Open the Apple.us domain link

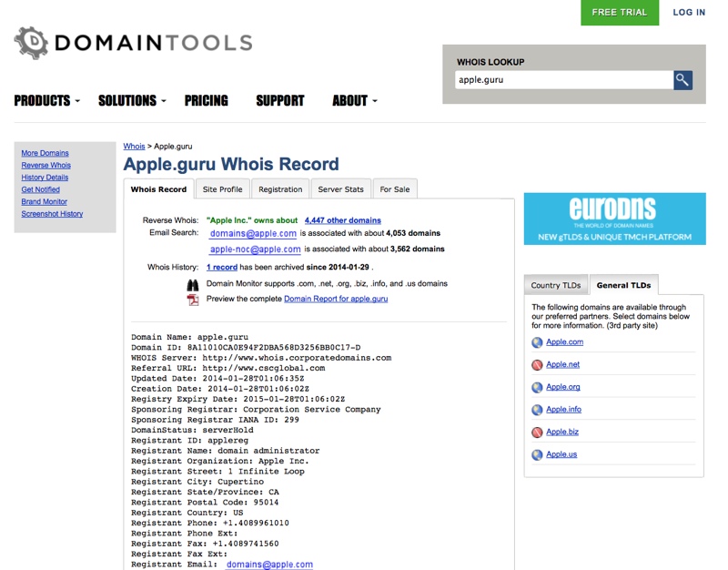(x=561, y=453)
